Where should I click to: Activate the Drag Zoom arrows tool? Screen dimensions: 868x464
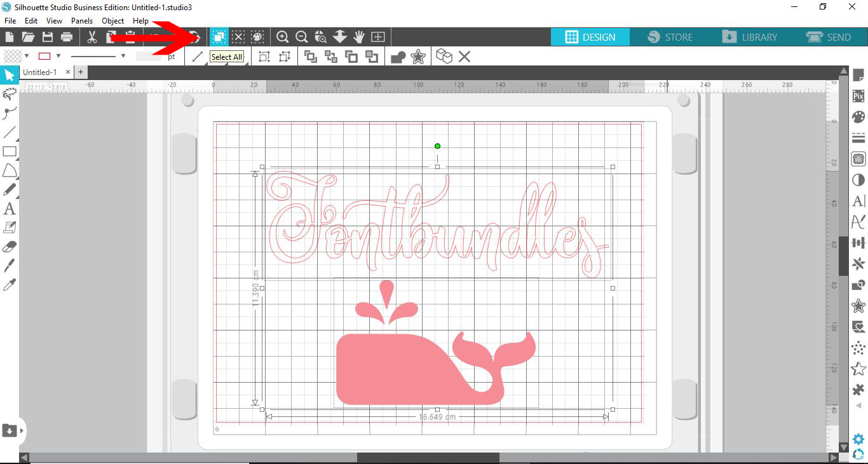pos(339,37)
